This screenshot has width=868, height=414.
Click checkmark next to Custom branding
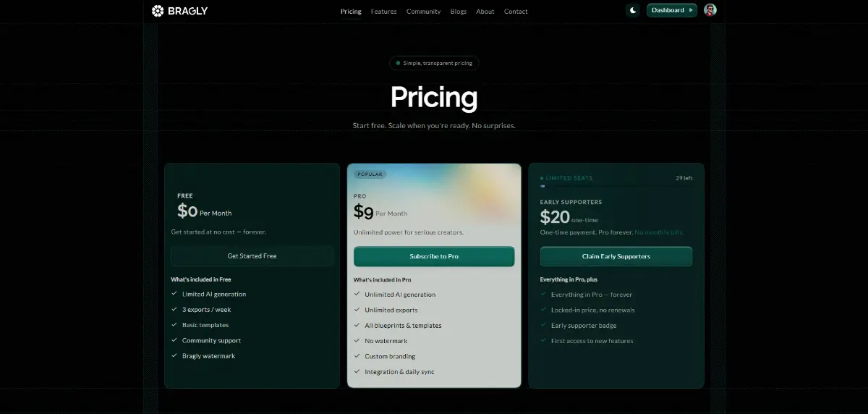(x=357, y=356)
